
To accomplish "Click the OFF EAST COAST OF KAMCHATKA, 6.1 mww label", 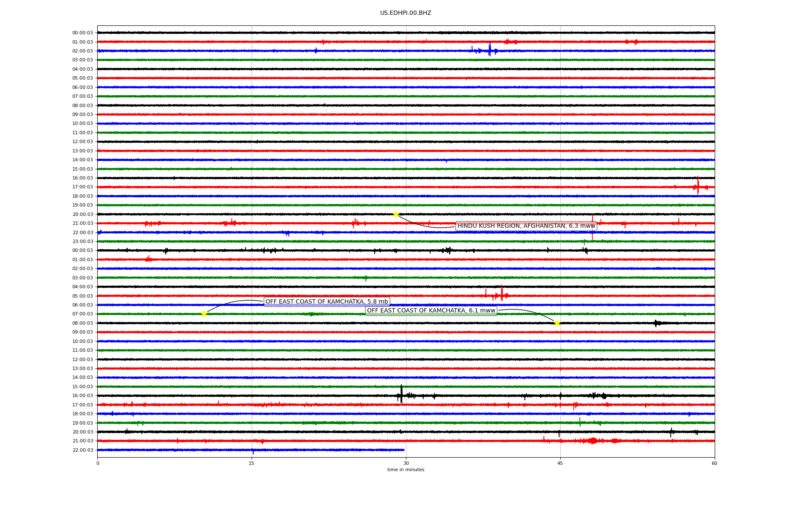I will coord(431,311).
